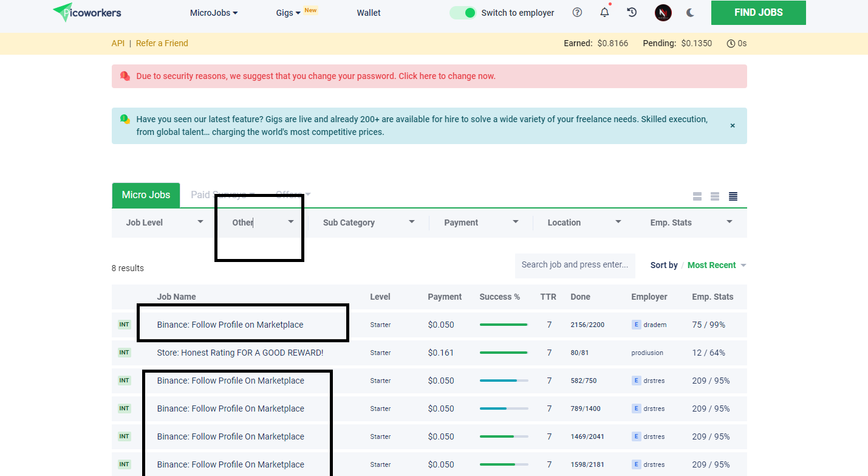Click the Done column header
The width and height of the screenshot is (868, 476).
[x=580, y=297]
